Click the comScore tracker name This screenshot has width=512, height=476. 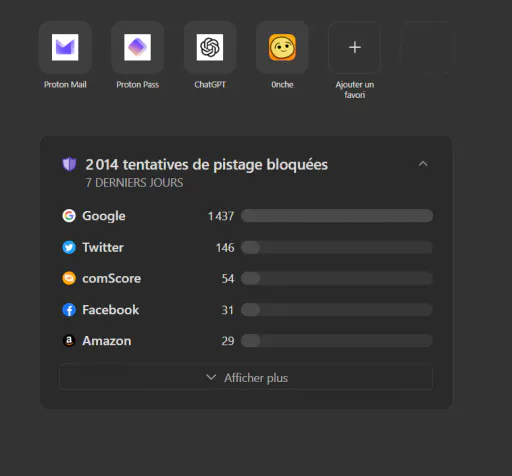pyautogui.click(x=111, y=278)
